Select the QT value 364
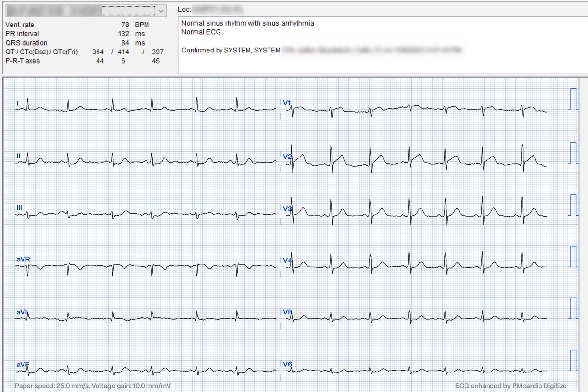 click(x=98, y=52)
